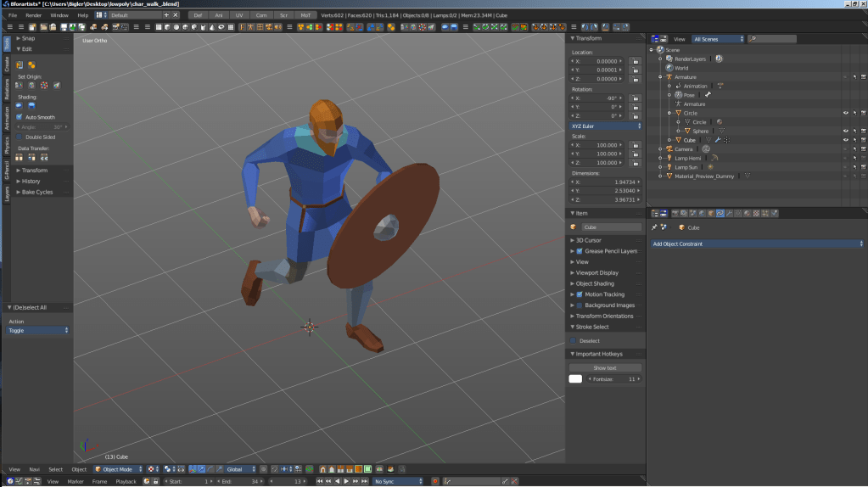Open the XYZ Euler rotation mode dropdown
Screen dimensions: 868x487
[606, 126]
